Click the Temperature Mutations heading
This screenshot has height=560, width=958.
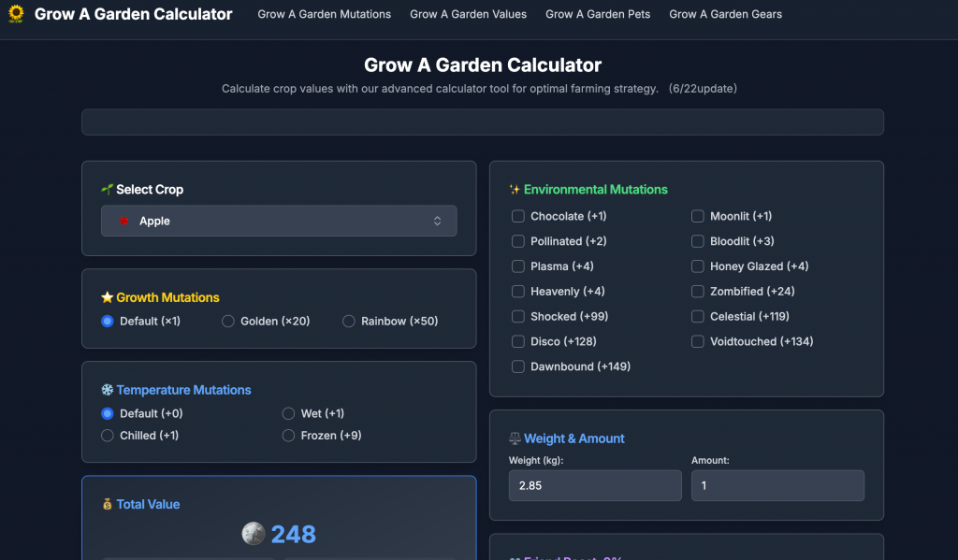pyautogui.click(x=183, y=390)
